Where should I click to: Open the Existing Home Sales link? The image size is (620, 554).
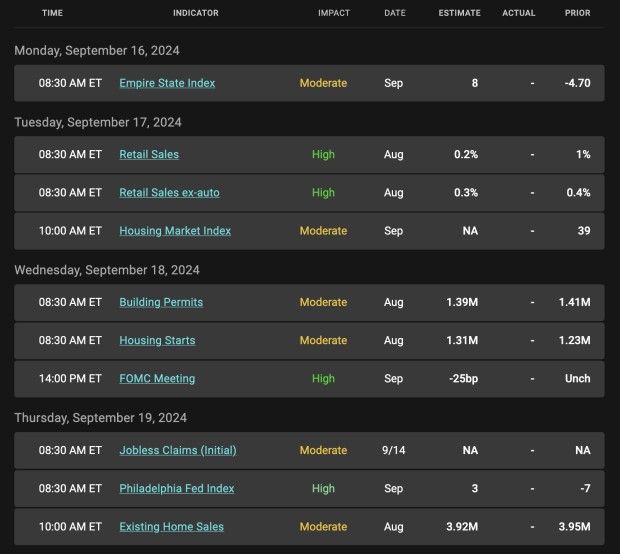pyautogui.click(x=172, y=527)
